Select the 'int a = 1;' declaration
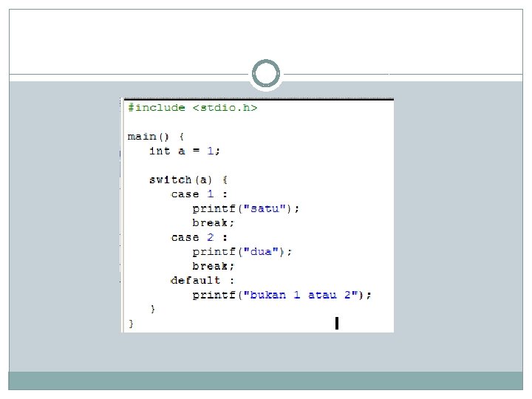 click(185, 151)
